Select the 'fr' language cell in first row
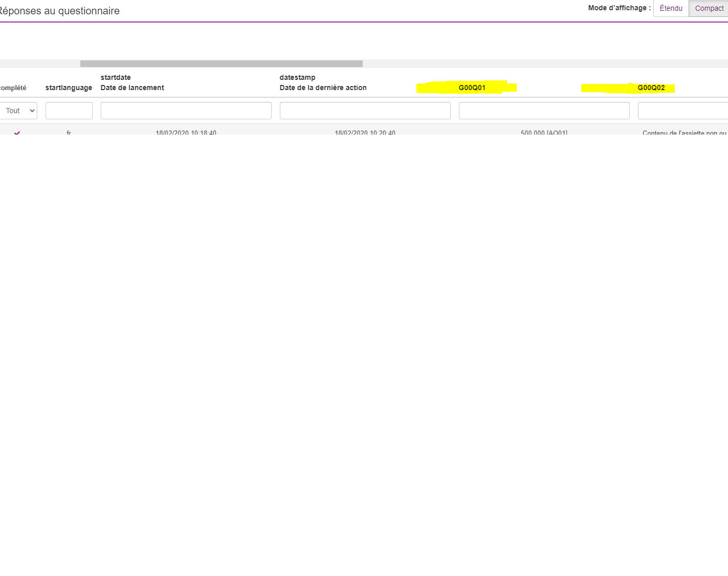 (x=69, y=132)
